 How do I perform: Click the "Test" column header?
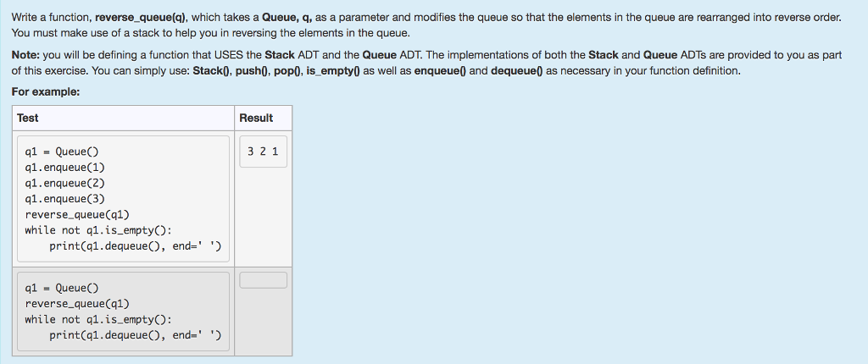pyautogui.click(x=28, y=118)
